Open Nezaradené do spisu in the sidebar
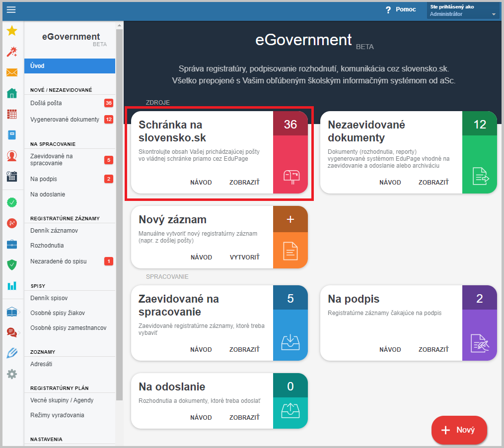 click(70, 261)
